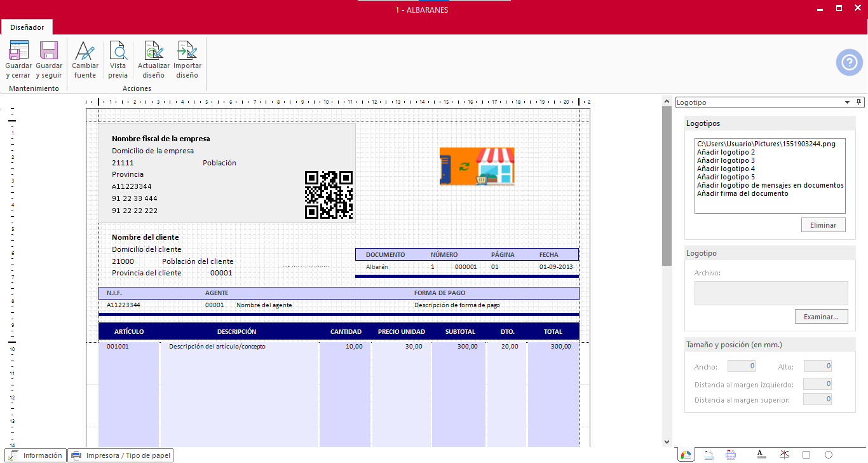Viewport: 868px width, 463px height.
Task: Click the Alto value field
Action: tap(817, 366)
